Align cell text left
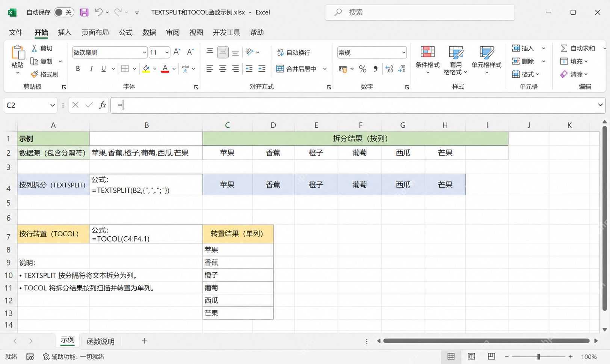Screen dimensions: 610x364 pos(210,69)
